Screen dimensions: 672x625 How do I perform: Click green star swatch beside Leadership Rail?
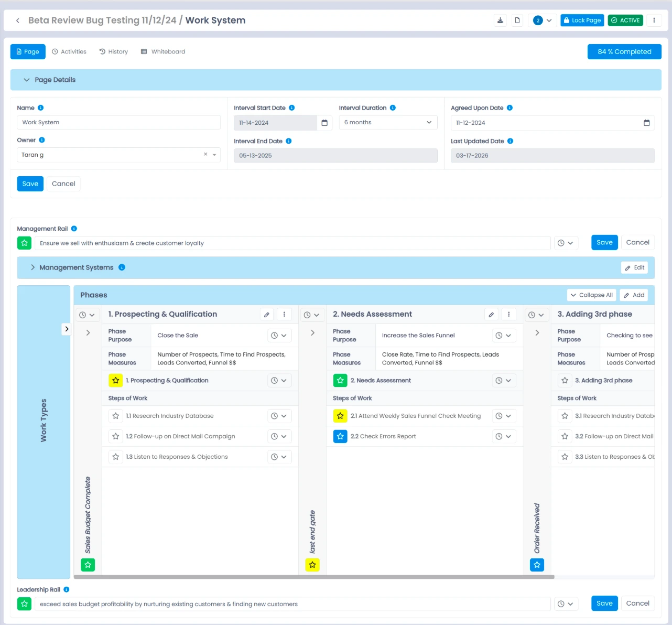click(x=24, y=604)
